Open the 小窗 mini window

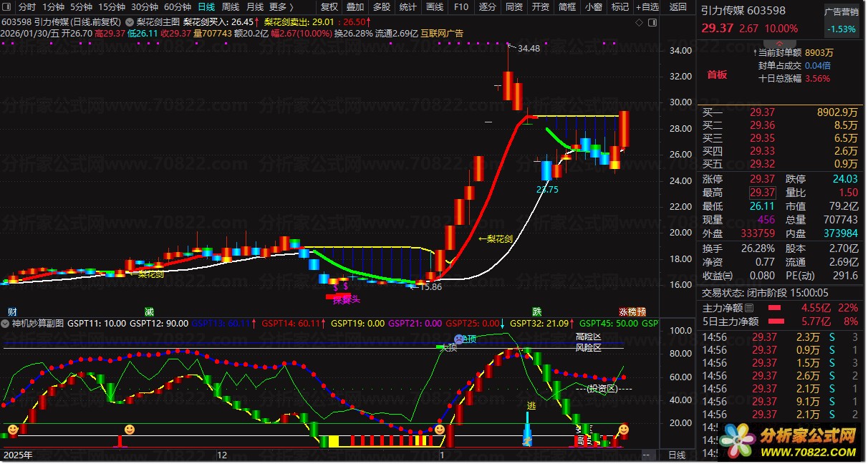coord(593,6)
